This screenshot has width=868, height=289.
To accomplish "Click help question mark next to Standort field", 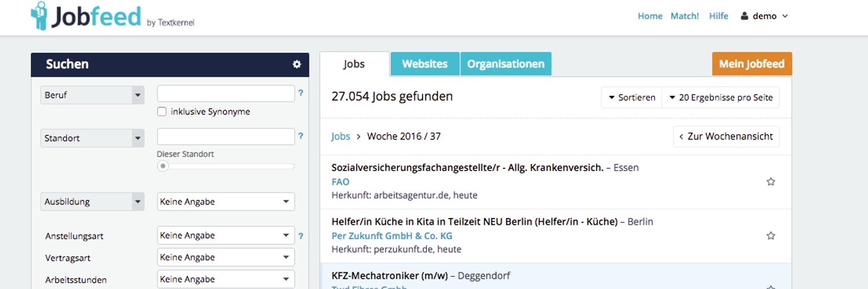I will [x=301, y=136].
